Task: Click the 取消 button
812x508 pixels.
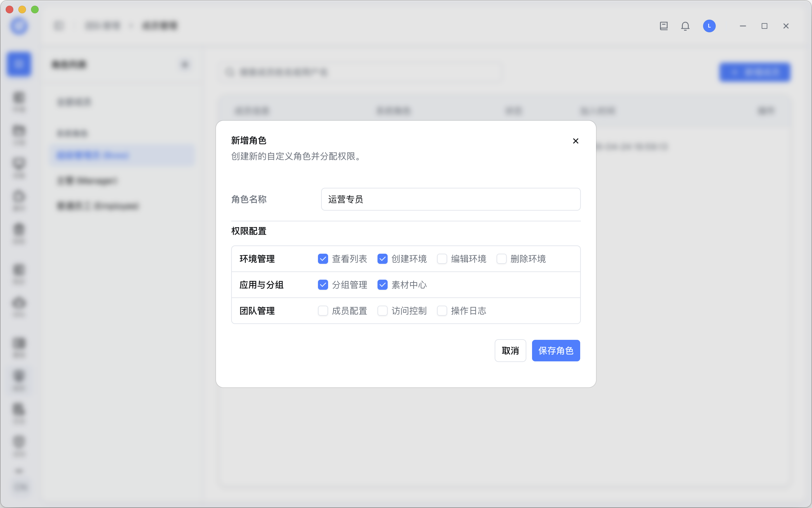Action: tap(510, 350)
